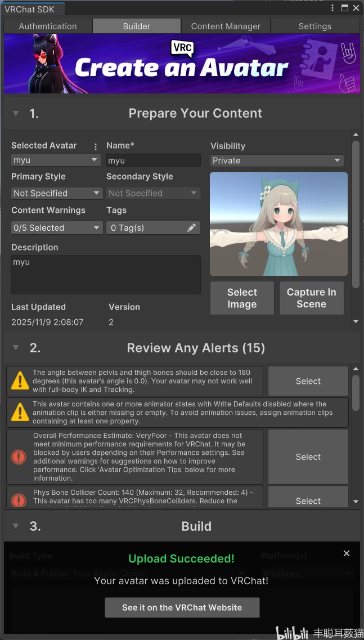Open the Visibility Private dropdown

pyautogui.click(x=277, y=160)
